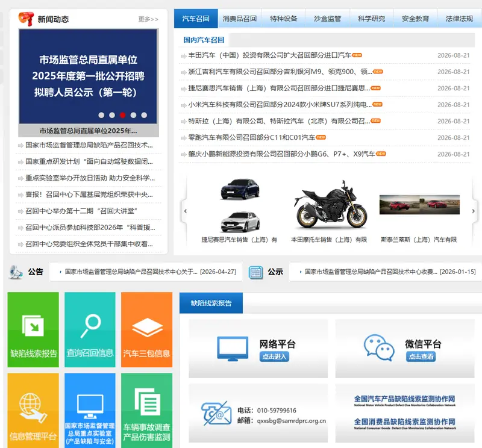Open the 更多>> news link
This screenshot has height=448, width=482.
click(x=148, y=19)
